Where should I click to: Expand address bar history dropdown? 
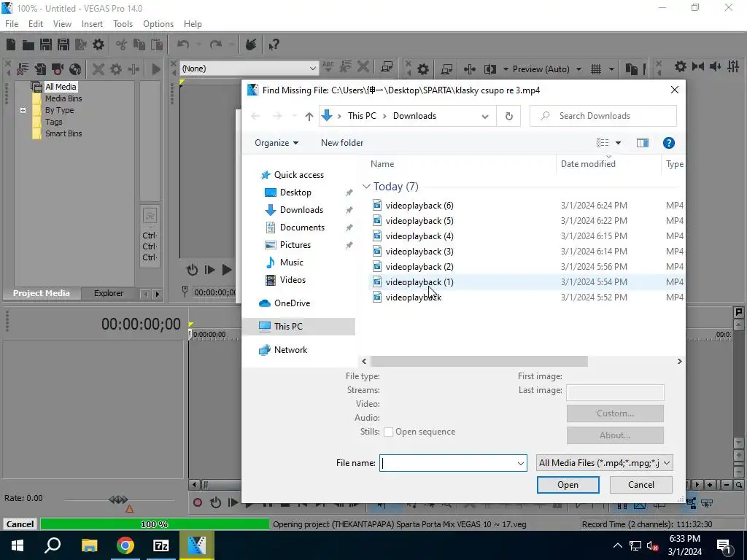(485, 116)
